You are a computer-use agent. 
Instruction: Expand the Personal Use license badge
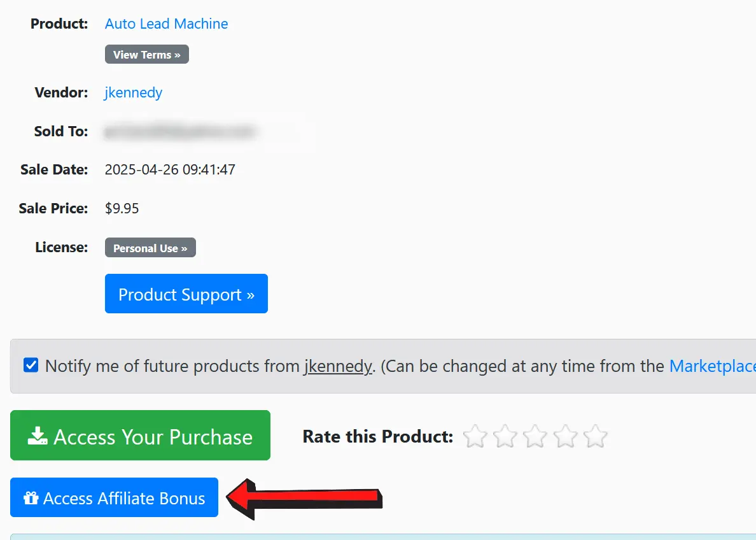click(150, 248)
